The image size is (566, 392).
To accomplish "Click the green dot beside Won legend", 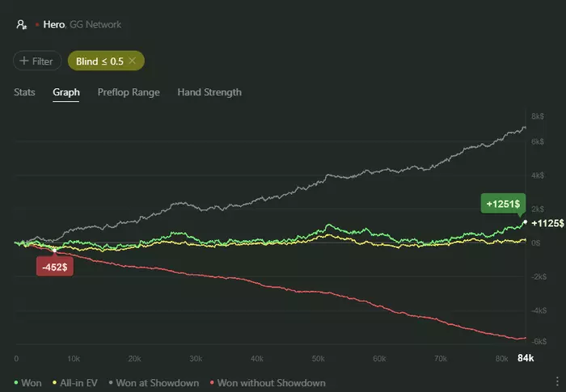I will pyautogui.click(x=17, y=382).
